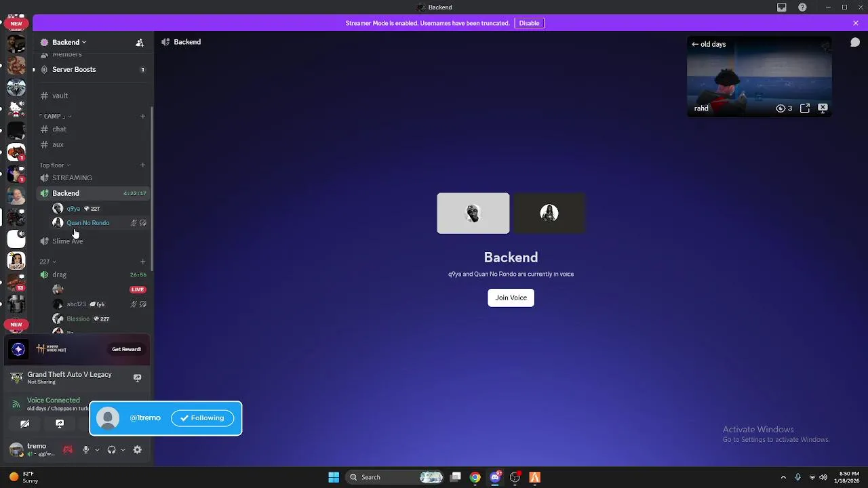868x488 pixels.
Task: Share Grand Theft Auto V screen icon
Action: pos(137,378)
